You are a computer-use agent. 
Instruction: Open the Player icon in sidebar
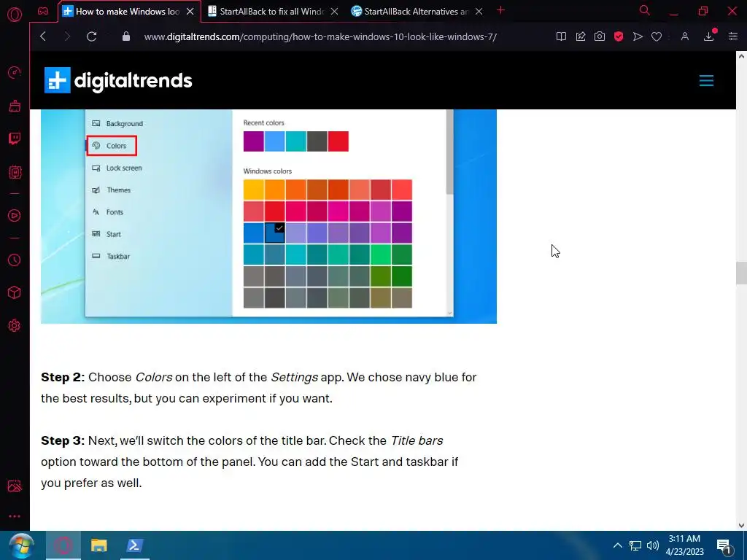coord(15,216)
